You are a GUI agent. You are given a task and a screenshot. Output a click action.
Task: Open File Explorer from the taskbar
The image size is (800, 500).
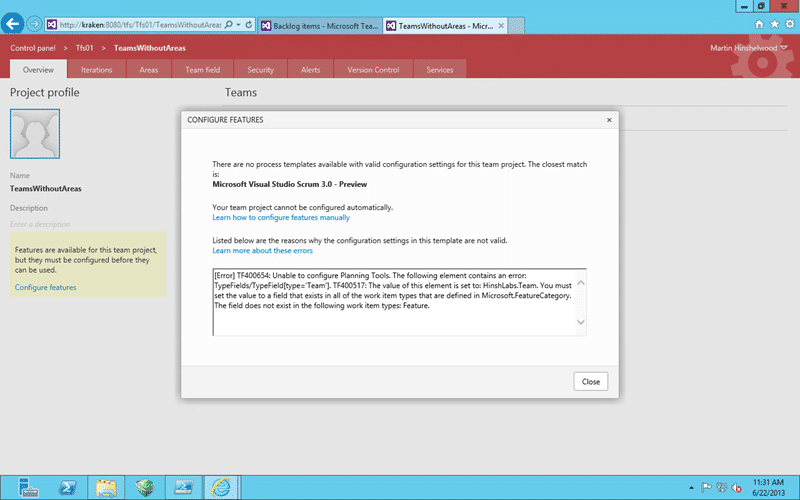(106, 487)
